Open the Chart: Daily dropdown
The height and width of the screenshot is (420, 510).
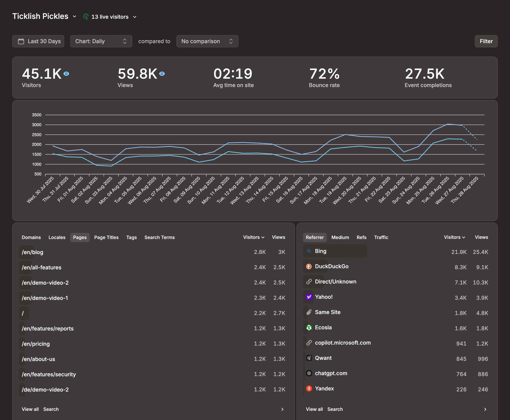tap(101, 41)
